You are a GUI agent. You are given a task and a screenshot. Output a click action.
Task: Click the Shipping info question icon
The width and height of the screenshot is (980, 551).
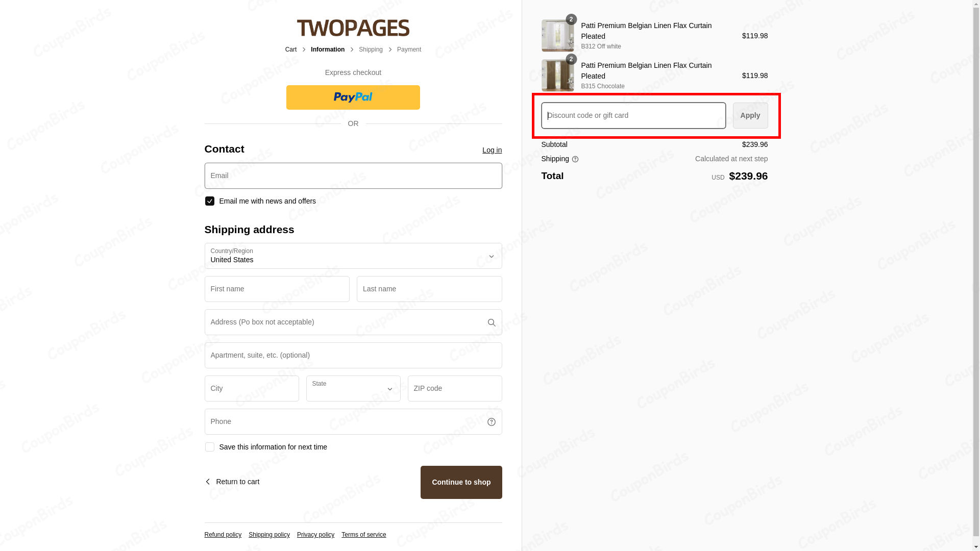click(x=575, y=159)
